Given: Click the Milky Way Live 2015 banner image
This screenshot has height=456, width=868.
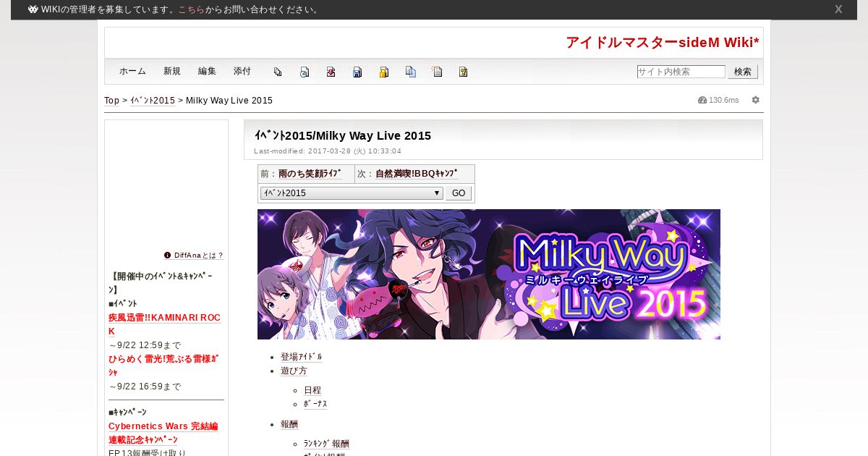Looking at the screenshot, I should pos(489,274).
